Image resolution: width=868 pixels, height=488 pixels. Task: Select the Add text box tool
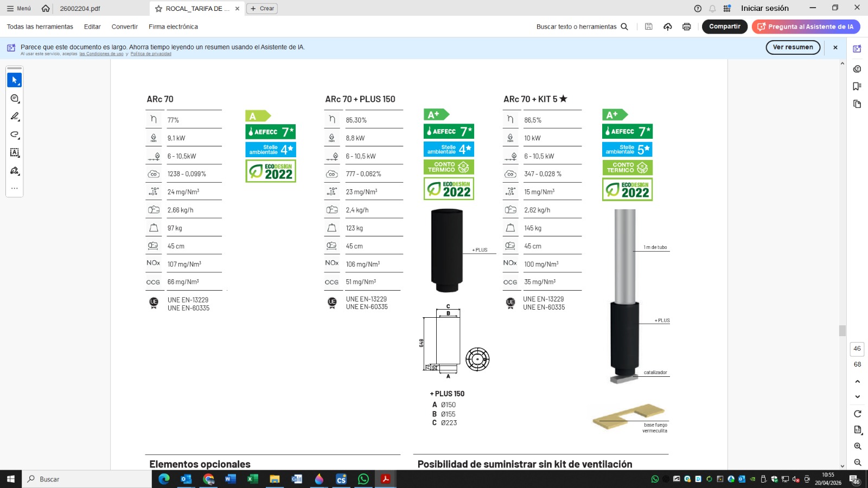[x=15, y=153]
